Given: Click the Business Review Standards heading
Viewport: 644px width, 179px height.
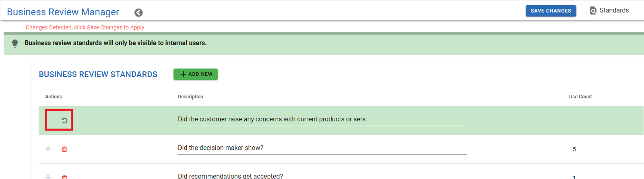Looking at the screenshot, I should [x=98, y=75].
